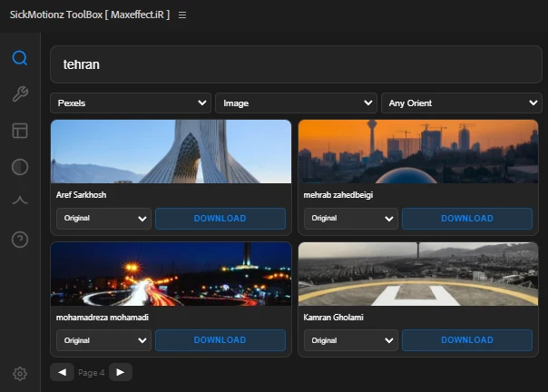Screen dimensions: 548x392
Task: Download the mohamadreza mohamadi image
Action: 220,340
